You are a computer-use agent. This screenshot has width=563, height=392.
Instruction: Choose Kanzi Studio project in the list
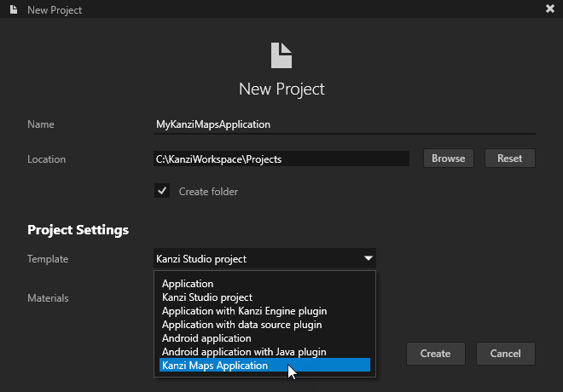(264, 297)
